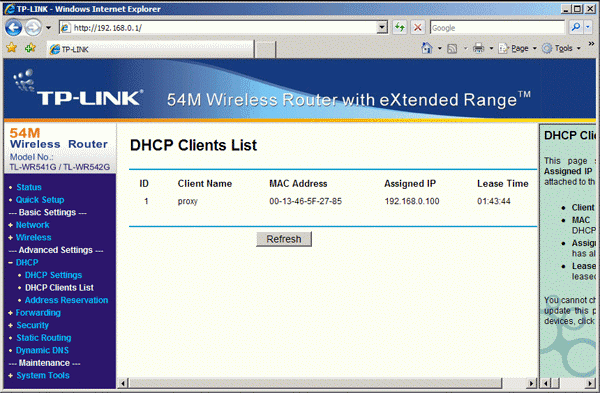Open DHCP Settings page

point(54,275)
